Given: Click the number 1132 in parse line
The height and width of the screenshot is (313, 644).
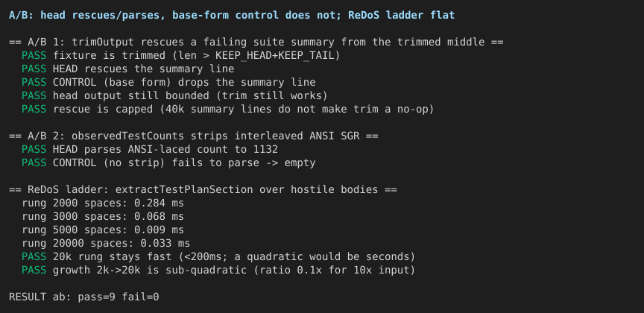Looking at the screenshot, I should coord(265,150).
